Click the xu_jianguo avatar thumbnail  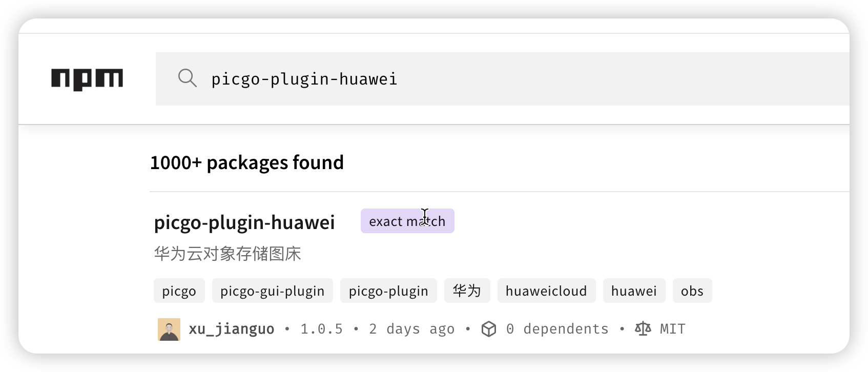tap(169, 328)
